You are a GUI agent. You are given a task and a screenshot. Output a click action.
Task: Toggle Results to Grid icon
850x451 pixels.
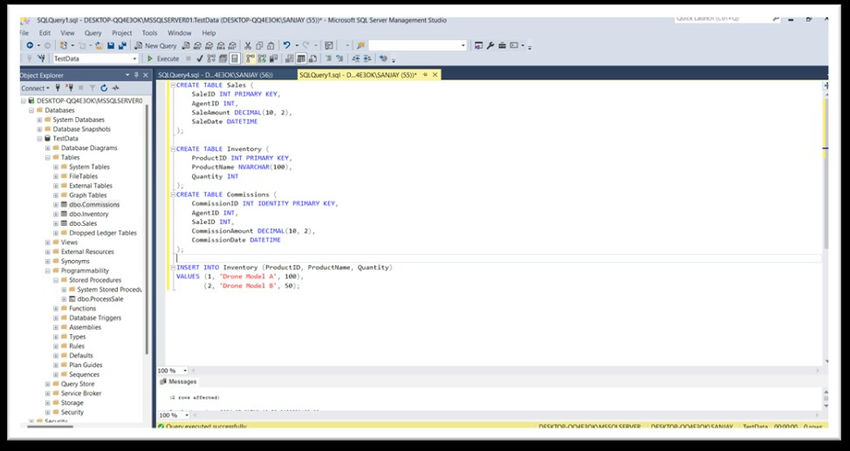[x=301, y=59]
